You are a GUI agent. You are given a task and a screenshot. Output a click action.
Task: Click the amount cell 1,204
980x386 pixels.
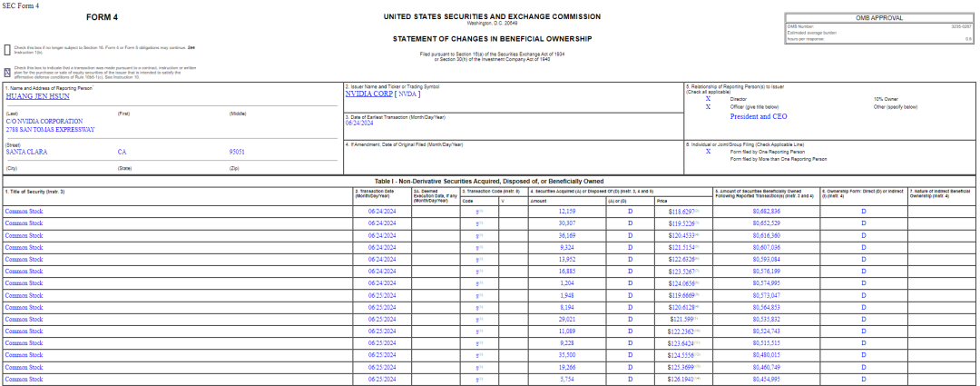[x=569, y=282]
